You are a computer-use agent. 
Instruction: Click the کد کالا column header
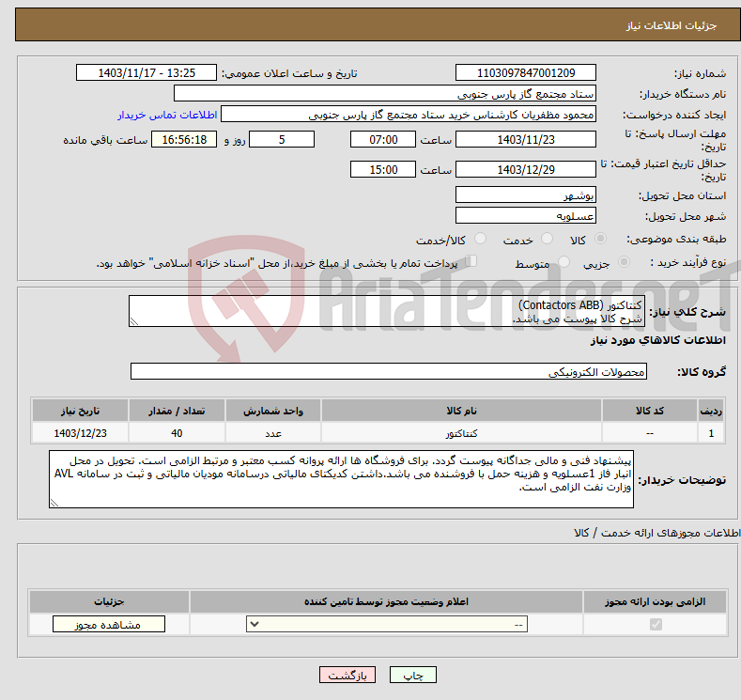[x=650, y=411]
